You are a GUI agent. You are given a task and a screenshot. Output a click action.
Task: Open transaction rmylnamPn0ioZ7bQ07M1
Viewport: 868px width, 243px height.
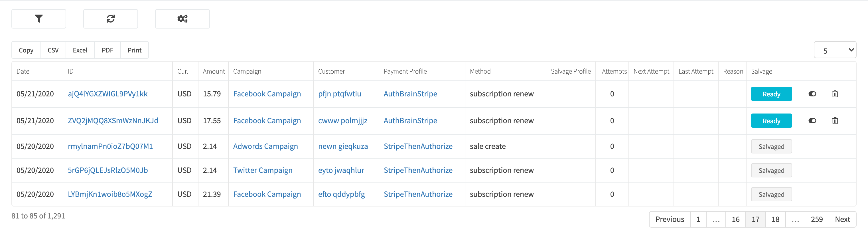click(110, 146)
